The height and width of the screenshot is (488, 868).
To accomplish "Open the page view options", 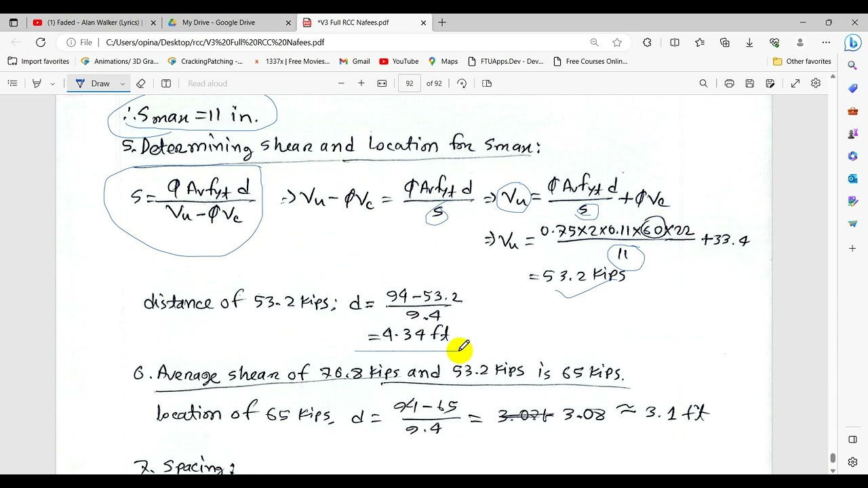I will click(487, 83).
